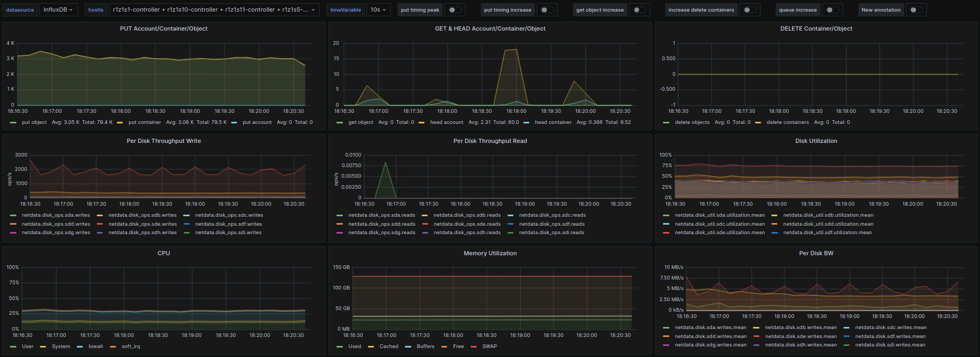Image resolution: width=980 pixels, height=357 pixels.
Task: Open the InfluxDB datasource dropdown
Action: (58, 10)
